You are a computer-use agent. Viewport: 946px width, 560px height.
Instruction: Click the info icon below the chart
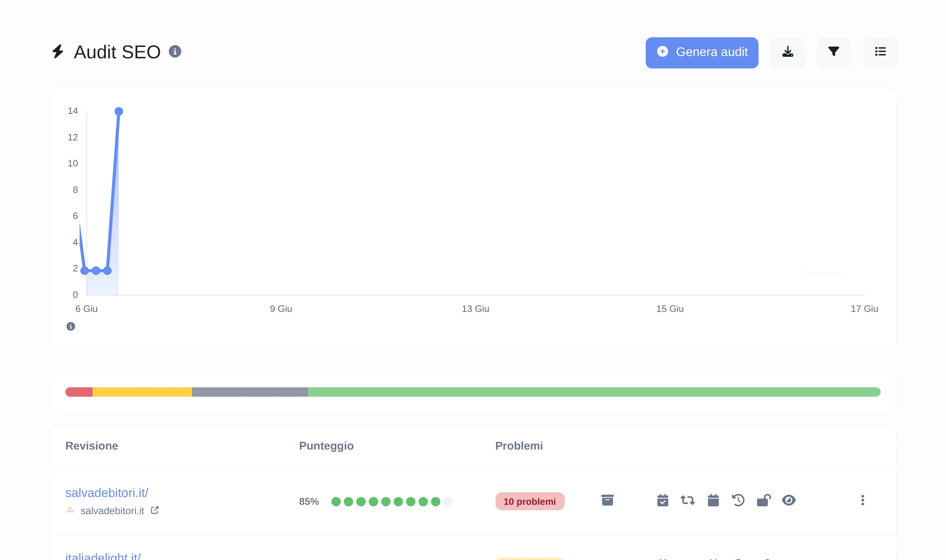click(x=71, y=326)
